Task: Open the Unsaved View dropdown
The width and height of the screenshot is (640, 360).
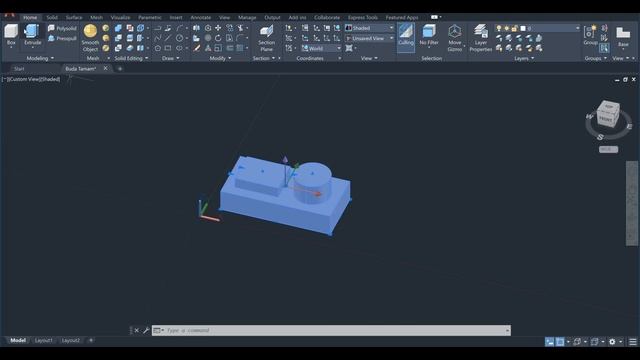Action: 370,38
